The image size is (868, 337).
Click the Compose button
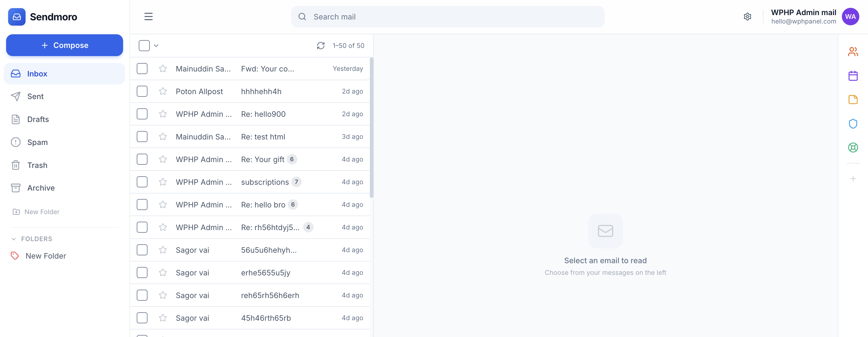pos(64,45)
